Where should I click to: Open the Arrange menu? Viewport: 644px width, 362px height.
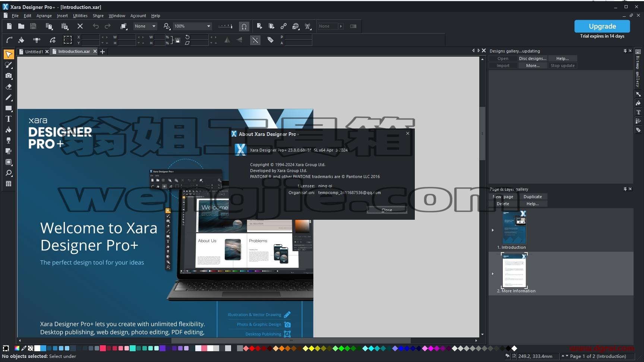coord(44,16)
